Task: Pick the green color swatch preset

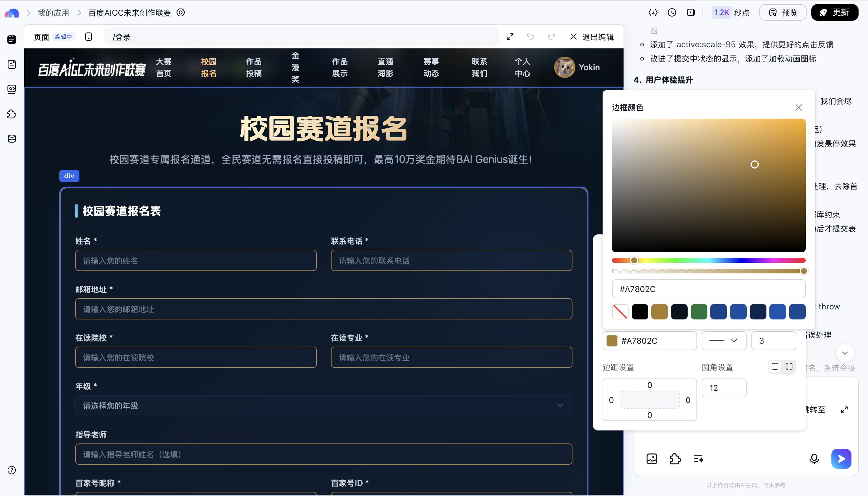Action: click(x=699, y=311)
